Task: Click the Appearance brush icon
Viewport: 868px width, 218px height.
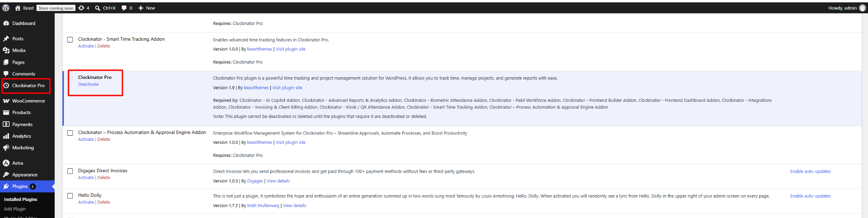Action: [x=6, y=174]
